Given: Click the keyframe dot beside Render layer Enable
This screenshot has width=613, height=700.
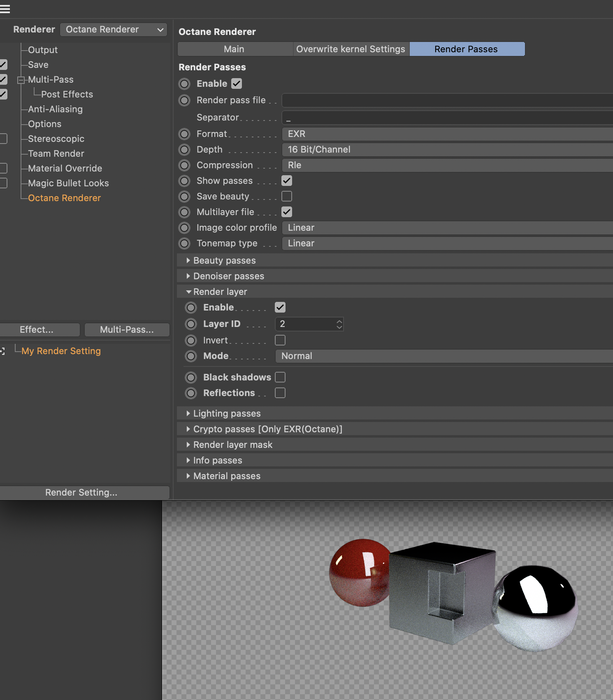Looking at the screenshot, I should point(191,308).
